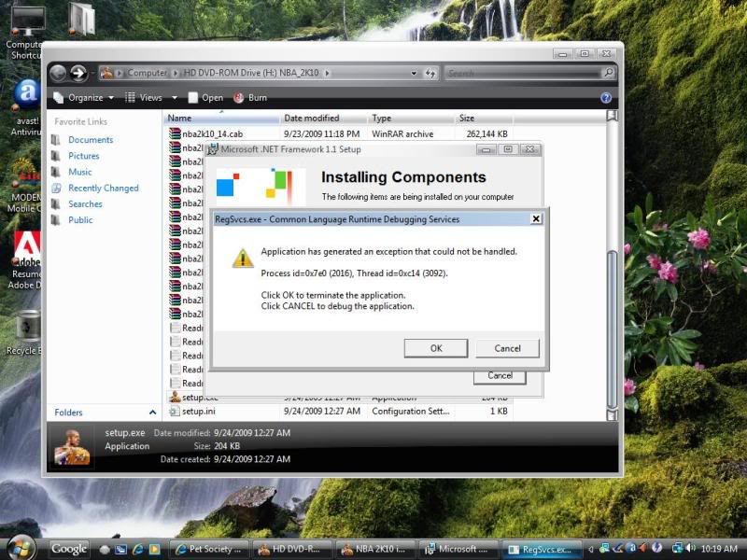Open Pictures in Favorite Links
The height and width of the screenshot is (560, 747).
(83, 156)
